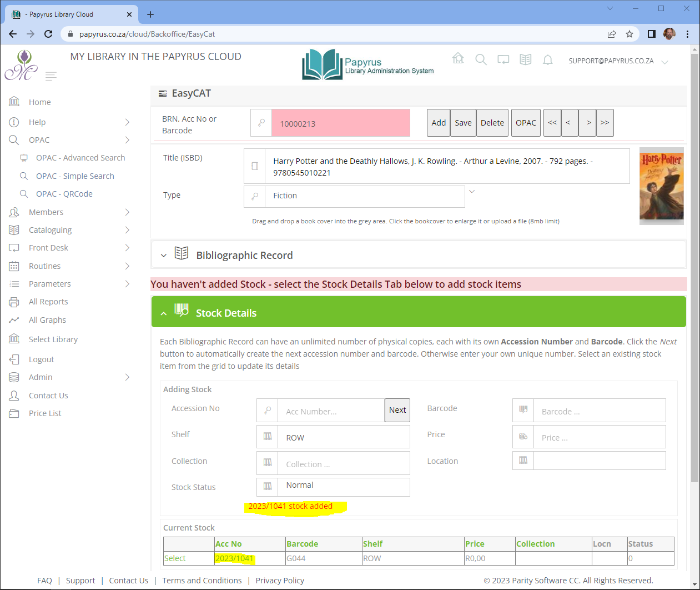The image size is (700, 590).
Task: Go to next record with > button
Action: point(587,123)
